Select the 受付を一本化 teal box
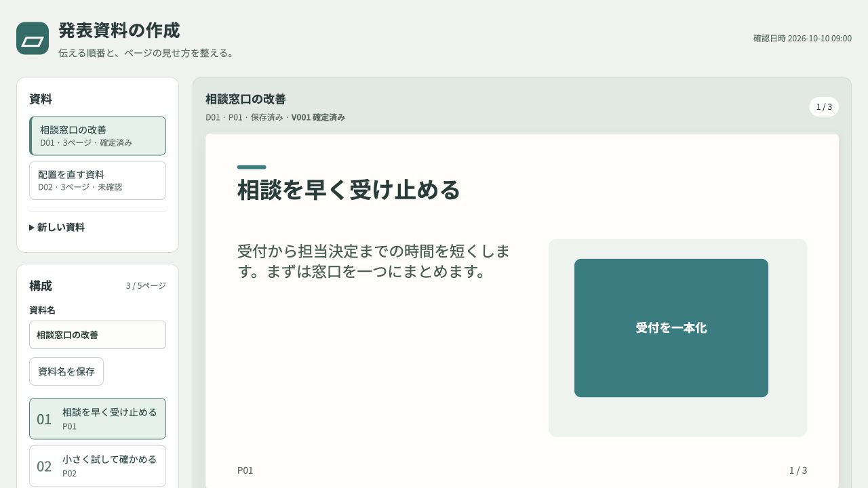This screenshot has width=868, height=488. [671, 328]
